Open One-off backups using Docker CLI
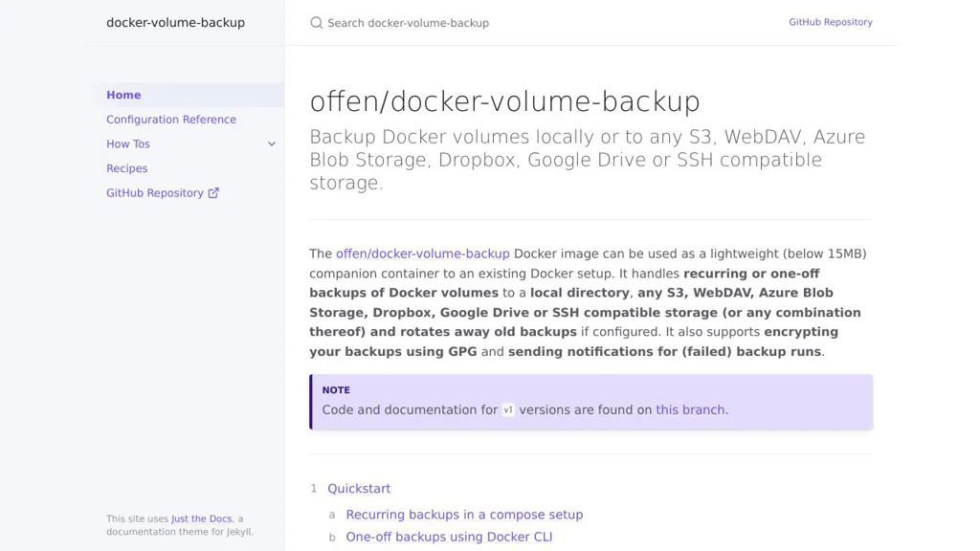This screenshot has height=551, width=980. 449,538
